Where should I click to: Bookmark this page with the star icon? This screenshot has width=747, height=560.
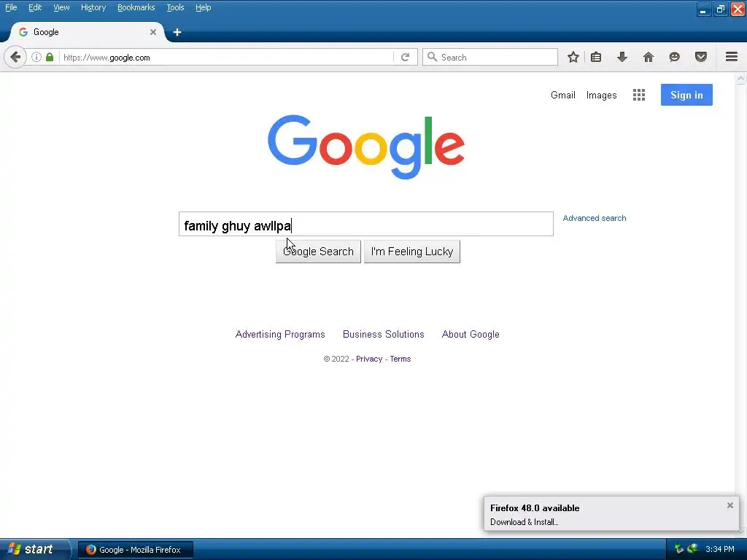pyautogui.click(x=573, y=57)
